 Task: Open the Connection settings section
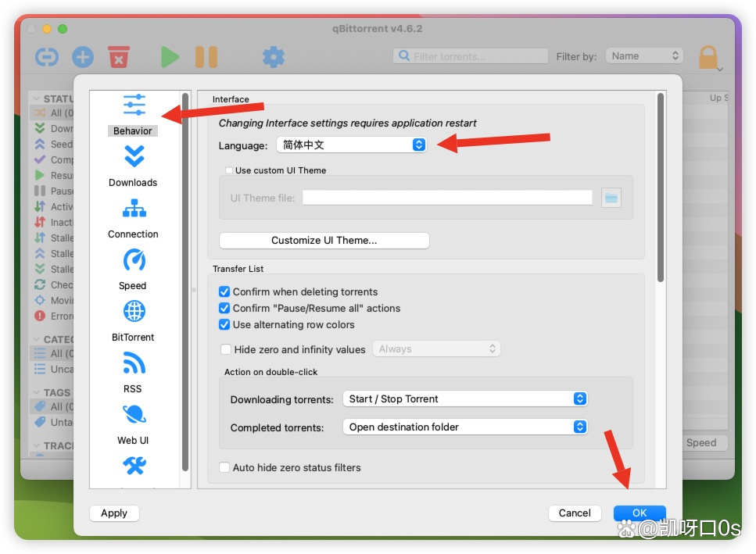[x=133, y=218]
